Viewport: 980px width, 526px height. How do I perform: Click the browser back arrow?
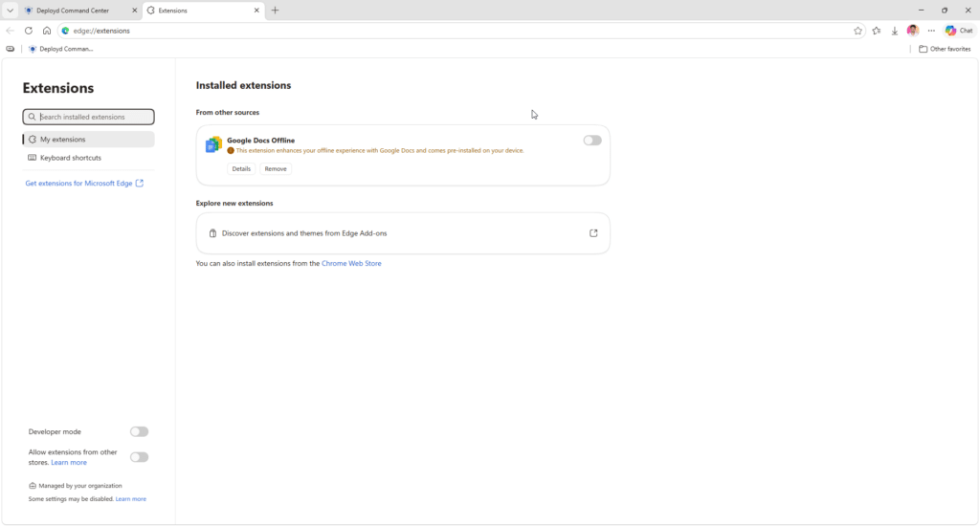click(x=10, y=31)
